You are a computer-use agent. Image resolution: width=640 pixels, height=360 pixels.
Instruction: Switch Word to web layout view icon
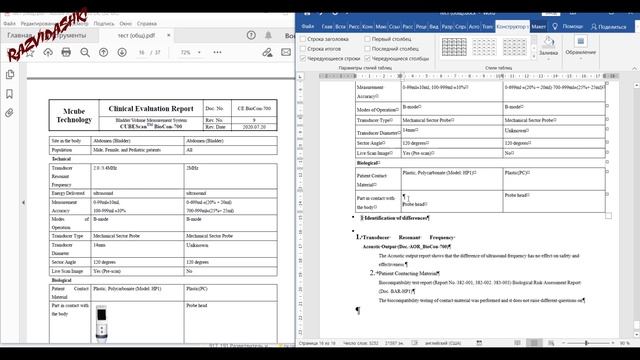pyautogui.click(x=551, y=343)
